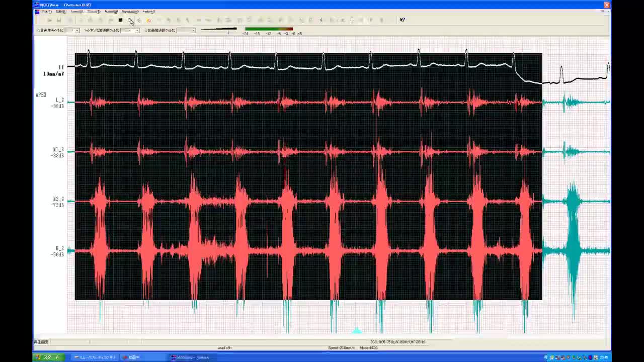Expand the 心音高域遮断フィルタ dropdown
644x362 pixels.
(193, 31)
